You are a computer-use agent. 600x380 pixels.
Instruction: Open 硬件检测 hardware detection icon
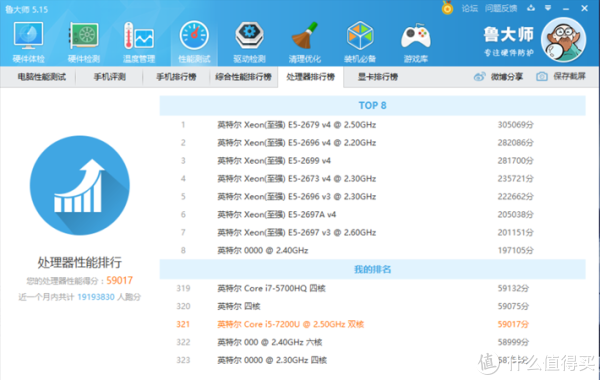point(83,42)
